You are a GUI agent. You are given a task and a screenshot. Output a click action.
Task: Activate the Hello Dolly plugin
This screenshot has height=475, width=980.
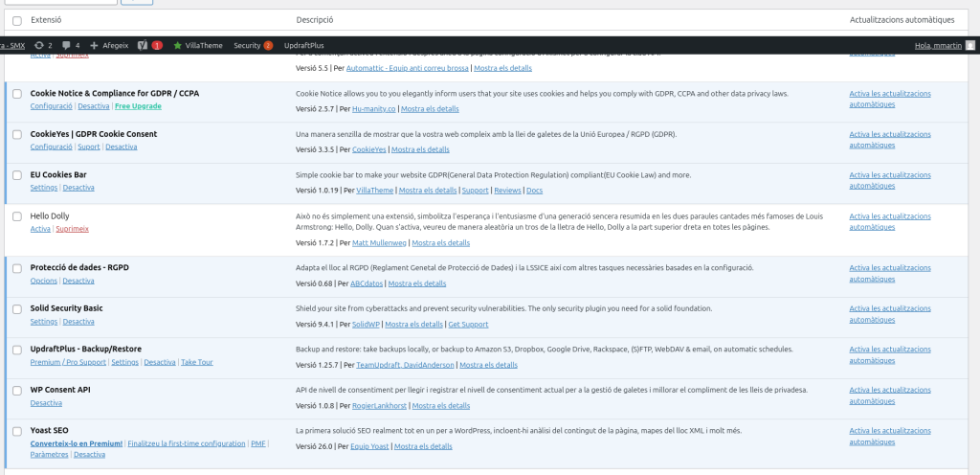click(x=40, y=229)
